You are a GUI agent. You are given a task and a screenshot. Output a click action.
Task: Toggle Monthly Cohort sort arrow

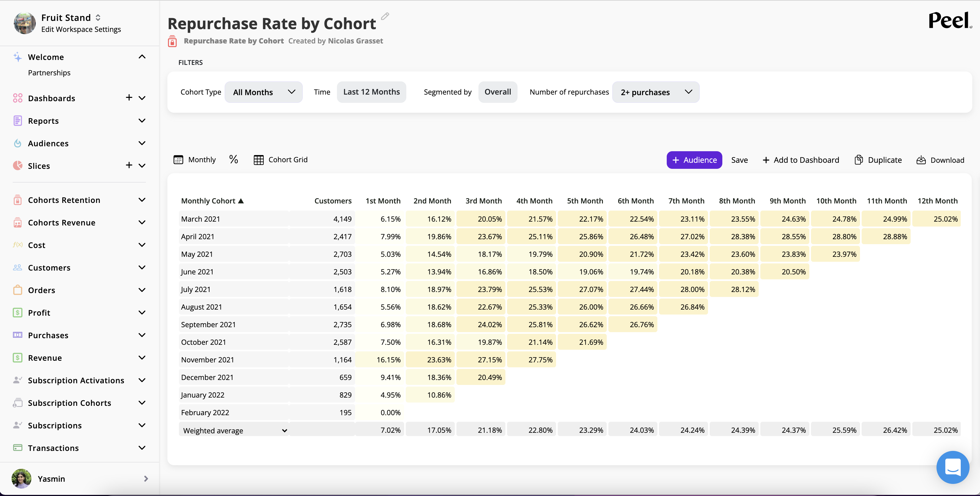241,201
